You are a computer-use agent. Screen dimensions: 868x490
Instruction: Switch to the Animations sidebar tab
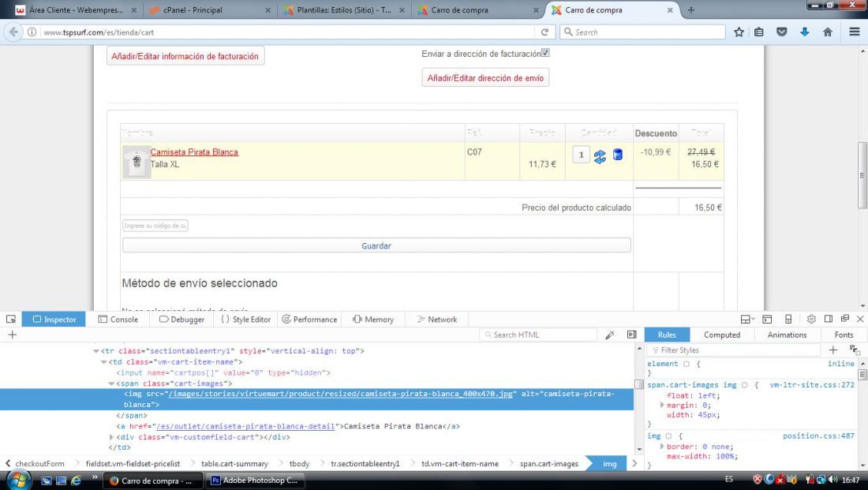click(x=788, y=335)
